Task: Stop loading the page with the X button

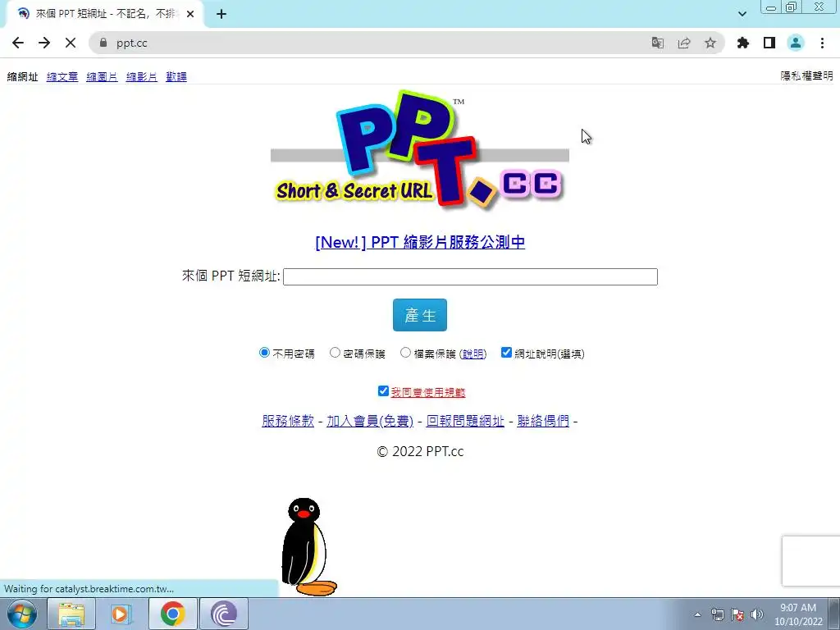Action: tap(71, 43)
